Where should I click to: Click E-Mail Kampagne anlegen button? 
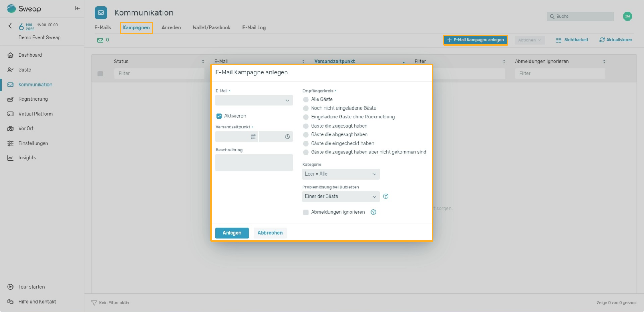(475, 40)
